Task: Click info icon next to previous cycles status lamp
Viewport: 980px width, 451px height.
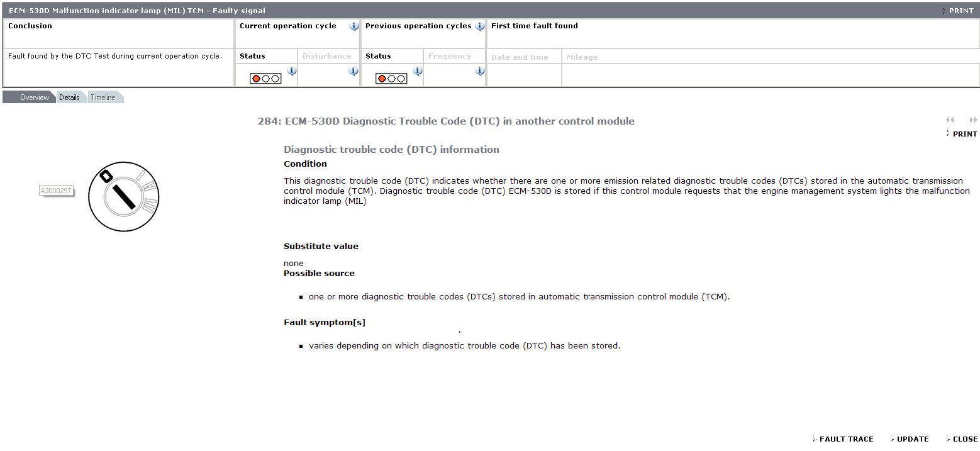Action: click(x=417, y=72)
